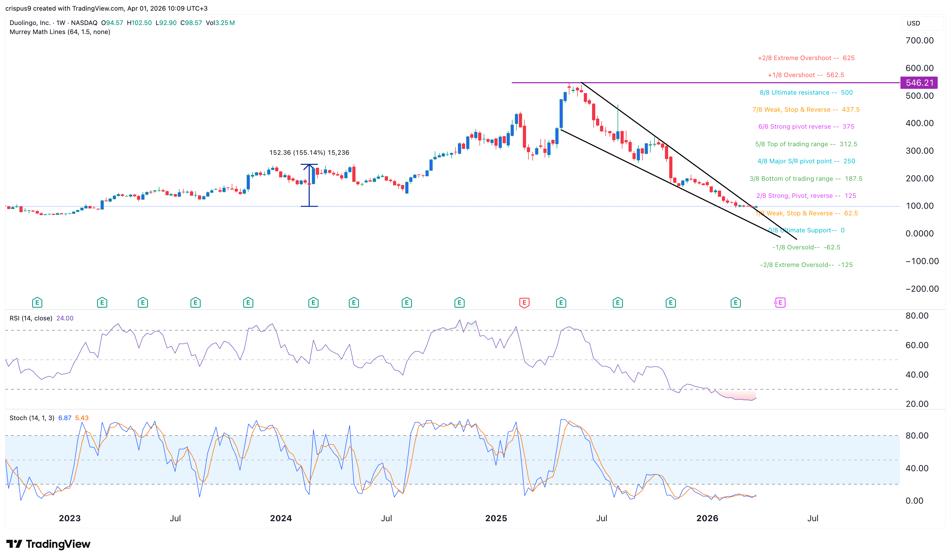Image resolution: width=951 pixels, height=560 pixels.
Task: Click the last green earnings E marker
Action: (735, 303)
